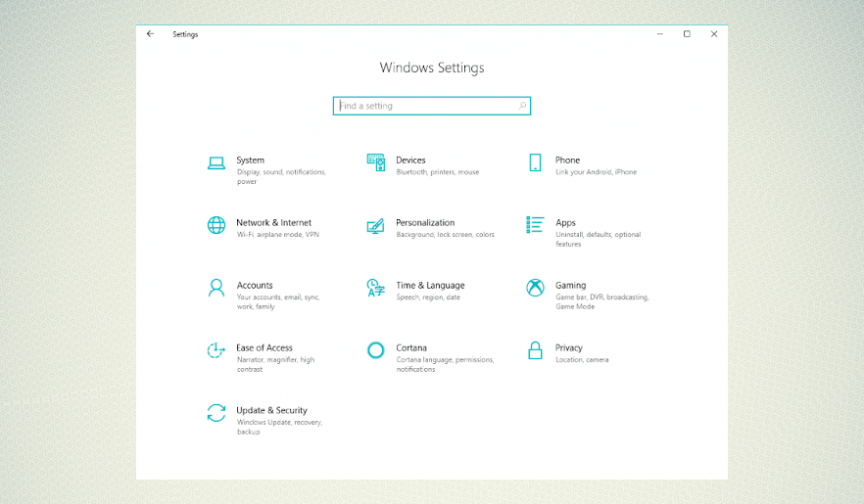Open the Privacy lock icon
This screenshot has height=504, width=864.
(x=535, y=350)
